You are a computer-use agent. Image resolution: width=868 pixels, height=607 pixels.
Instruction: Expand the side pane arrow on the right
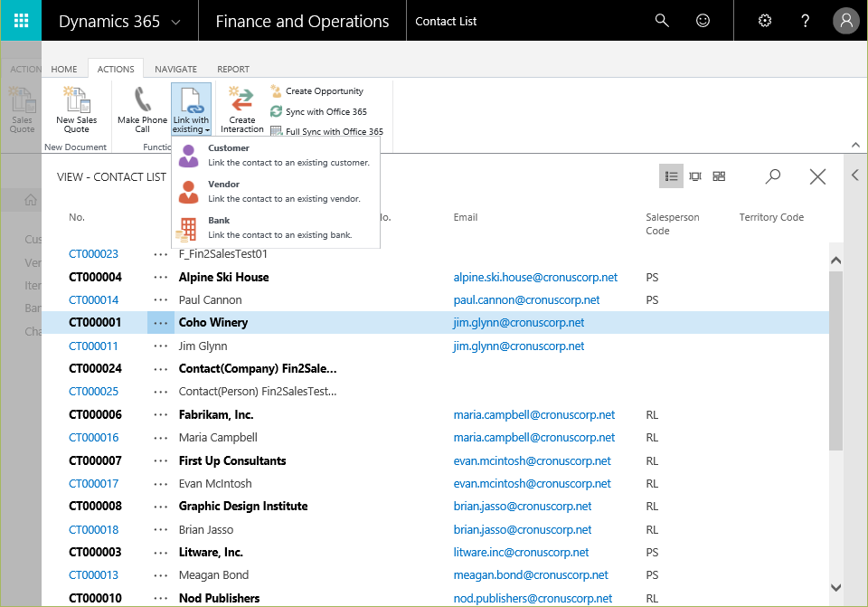point(855,175)
